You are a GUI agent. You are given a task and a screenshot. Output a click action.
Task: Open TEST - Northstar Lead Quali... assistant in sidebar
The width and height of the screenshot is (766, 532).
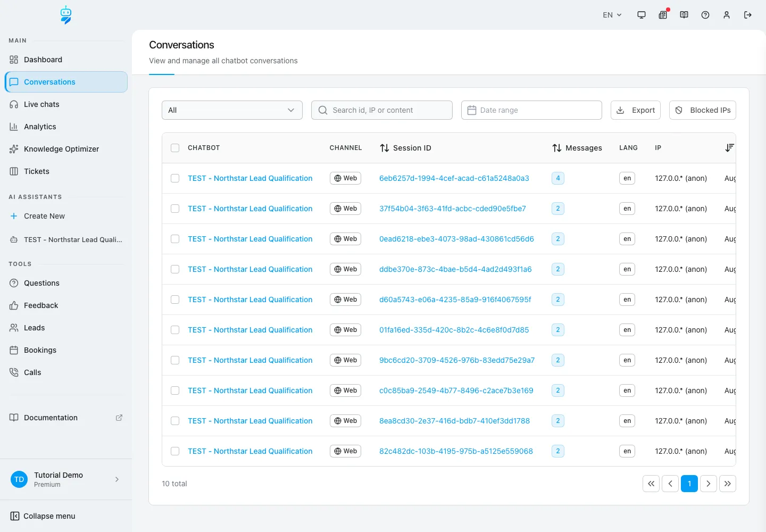point(66,239)
